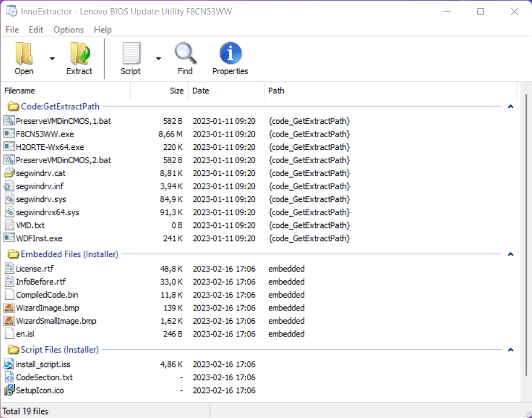The width and height of the screenshot is (532, 418).
Task: Open the dropdown arrow next to Open
Action: [52, 58]
